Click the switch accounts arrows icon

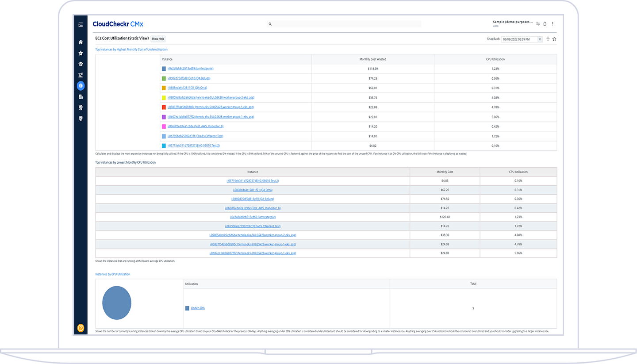[x=538, y=24]
